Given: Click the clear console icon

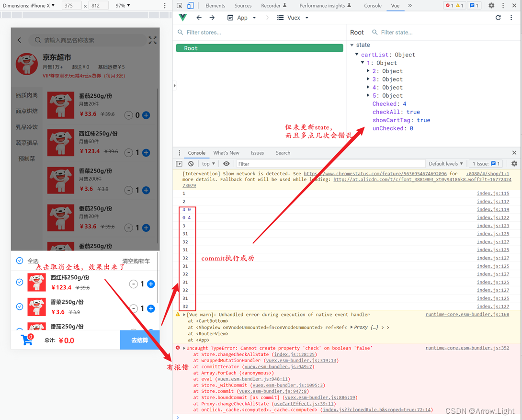Looking at the screenshot, I should 191,163.
